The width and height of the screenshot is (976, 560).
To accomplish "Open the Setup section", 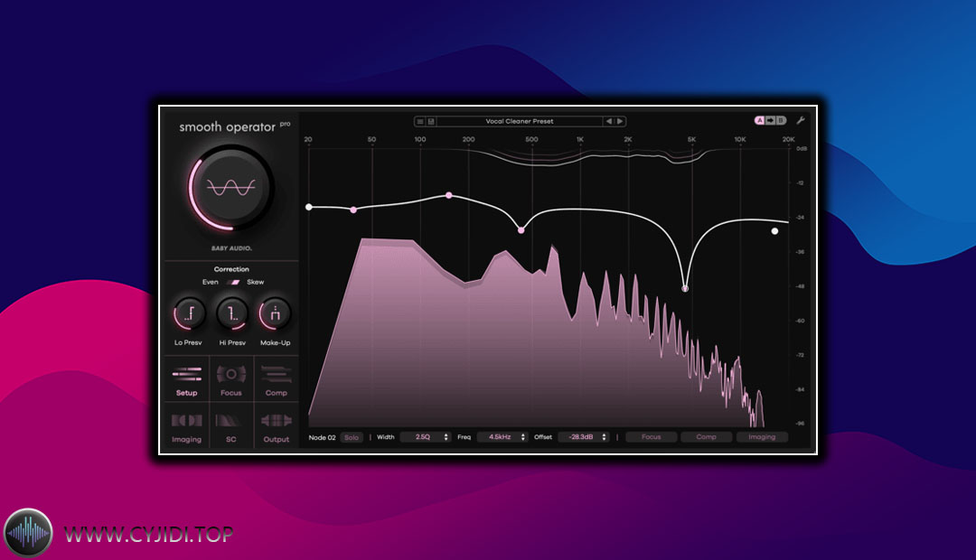I will coord(187,379).
